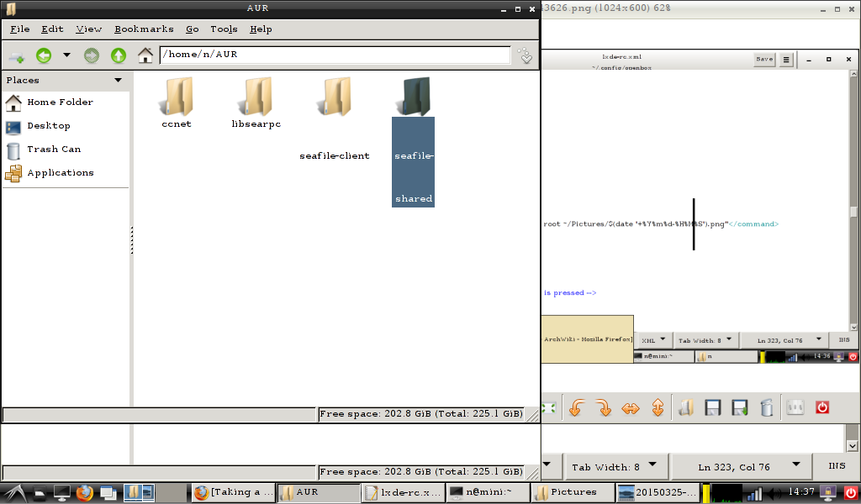
Task: Click the 14:37 panel clock
Action: [801, 492]
